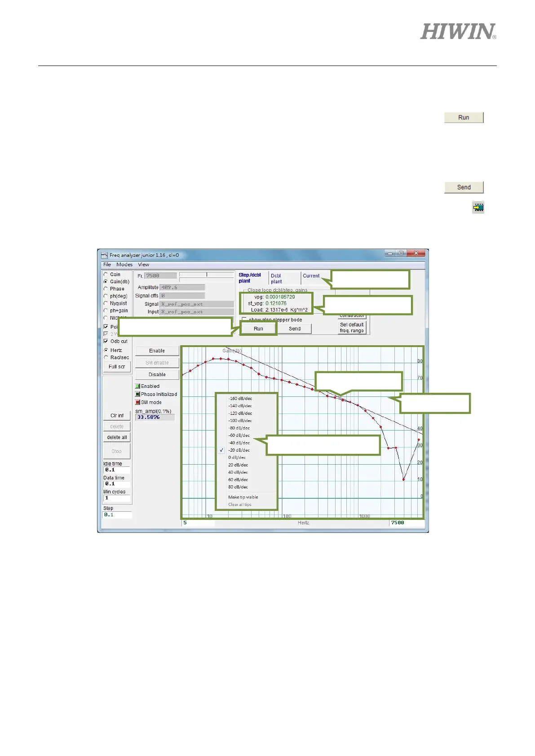This screenshot has height=756, width=535.
Task: Choose checked -20 dB/dec slope entry
Action: pyautogui.click(x=239, y=450)
